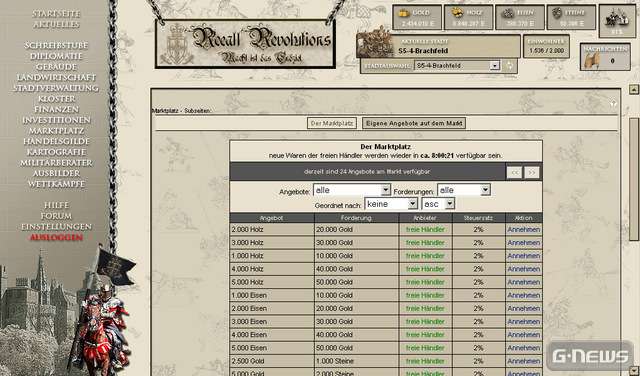
Task: Accept the 5.000 Holz offer
Action: point(524,282)
